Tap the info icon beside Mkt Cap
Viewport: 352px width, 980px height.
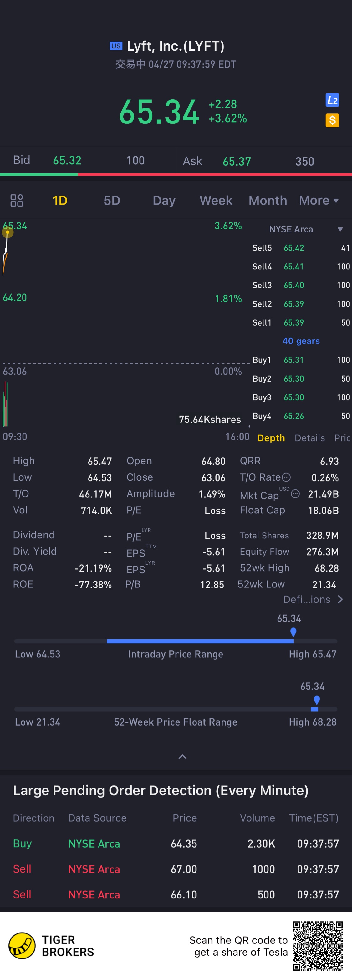(x=295, y=494)
